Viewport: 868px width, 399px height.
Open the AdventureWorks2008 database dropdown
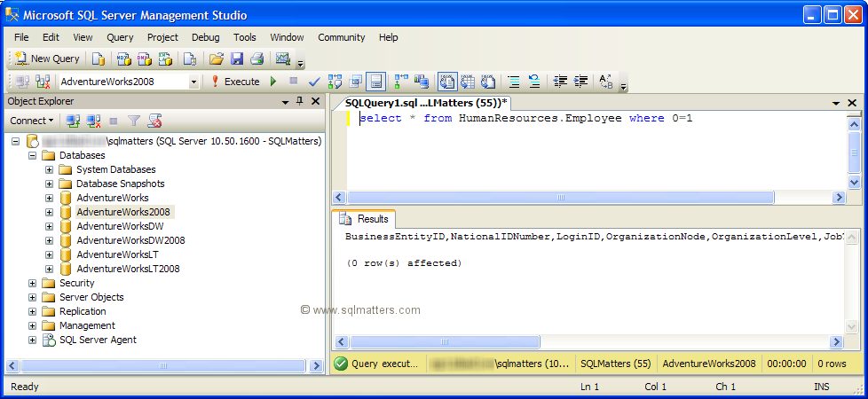coord(193,82)
